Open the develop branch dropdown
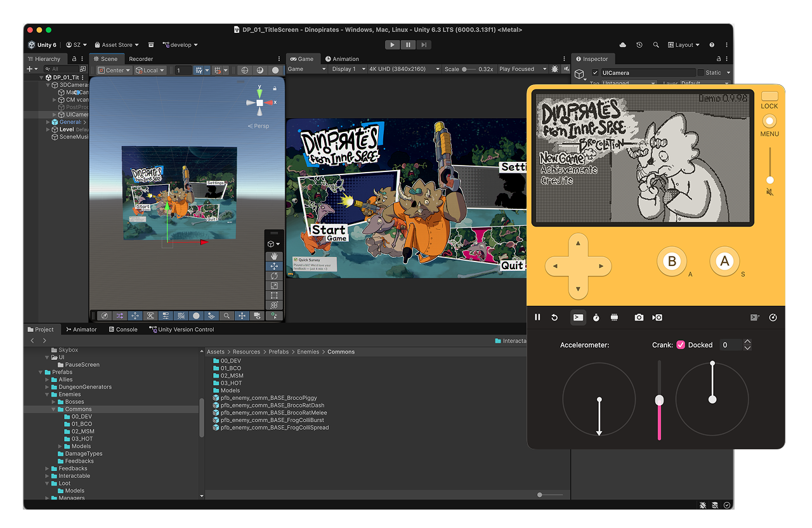 [x=180, y=45]
